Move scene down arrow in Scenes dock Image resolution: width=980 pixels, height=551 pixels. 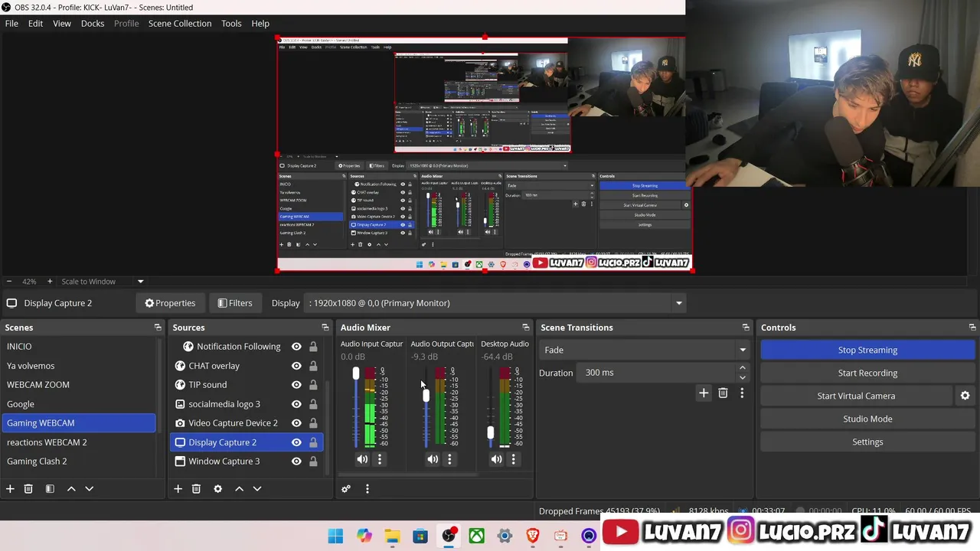(x=89, y=488)
